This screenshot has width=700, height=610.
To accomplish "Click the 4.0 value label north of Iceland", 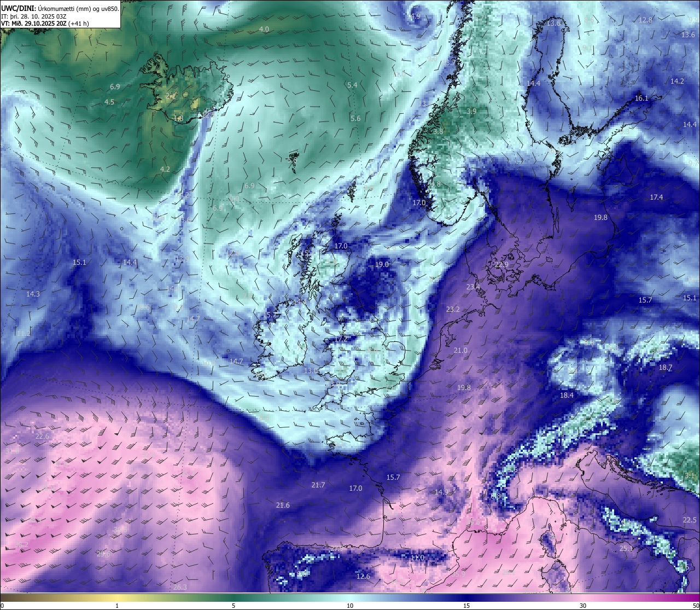I will point(264,29).
